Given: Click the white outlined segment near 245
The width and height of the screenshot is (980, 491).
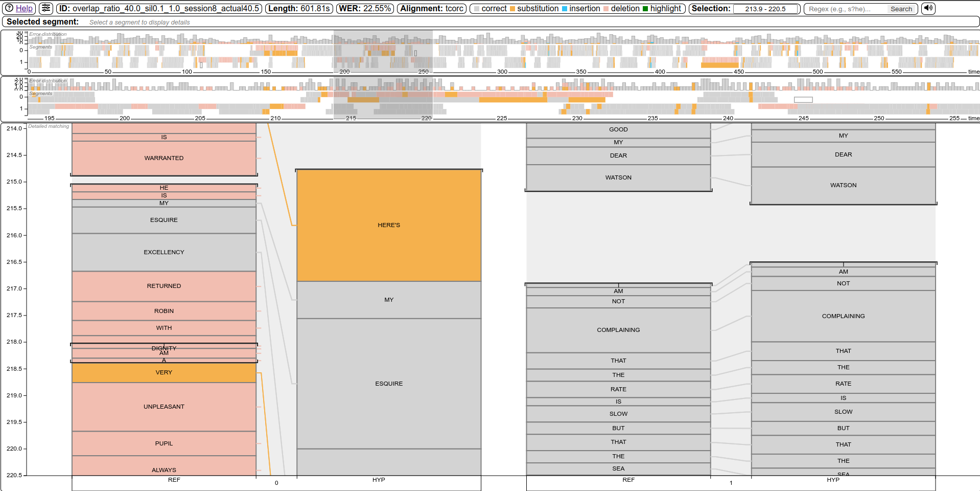Looking at the screenshot, I should (803, 100).
